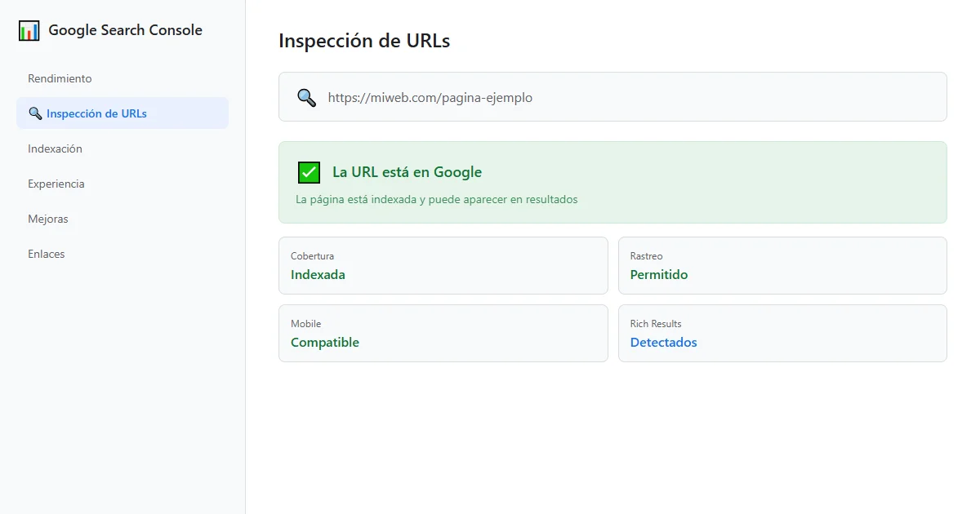Open the Rich Results card
980x514 pixels.
point(782,333)
